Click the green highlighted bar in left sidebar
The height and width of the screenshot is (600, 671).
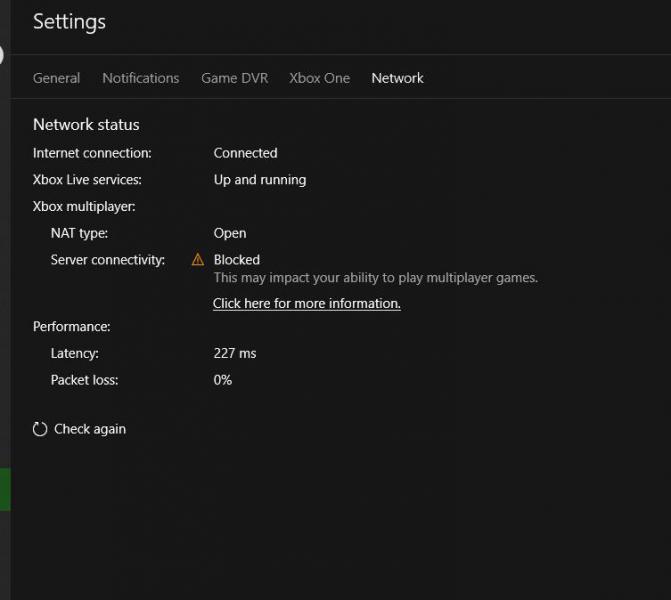pos(5,490)
